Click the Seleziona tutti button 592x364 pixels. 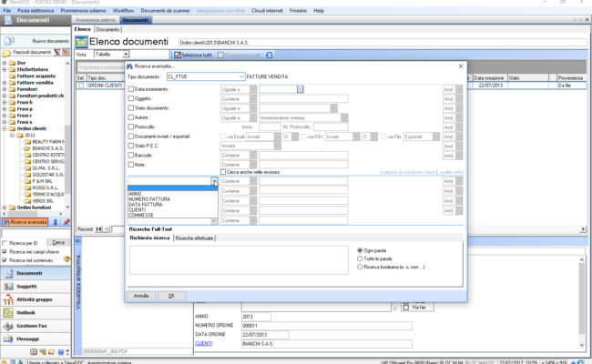click(193, 56)
